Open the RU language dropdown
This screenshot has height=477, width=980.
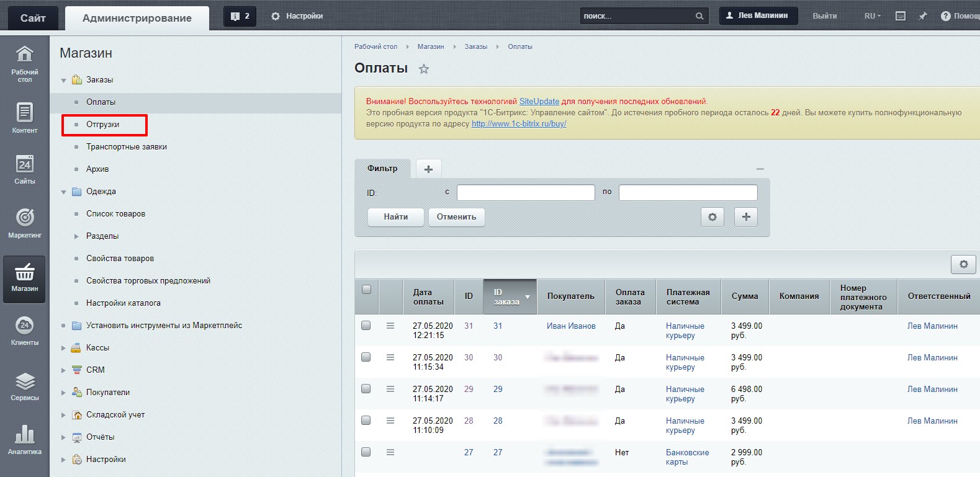click(x=872, y=16)
